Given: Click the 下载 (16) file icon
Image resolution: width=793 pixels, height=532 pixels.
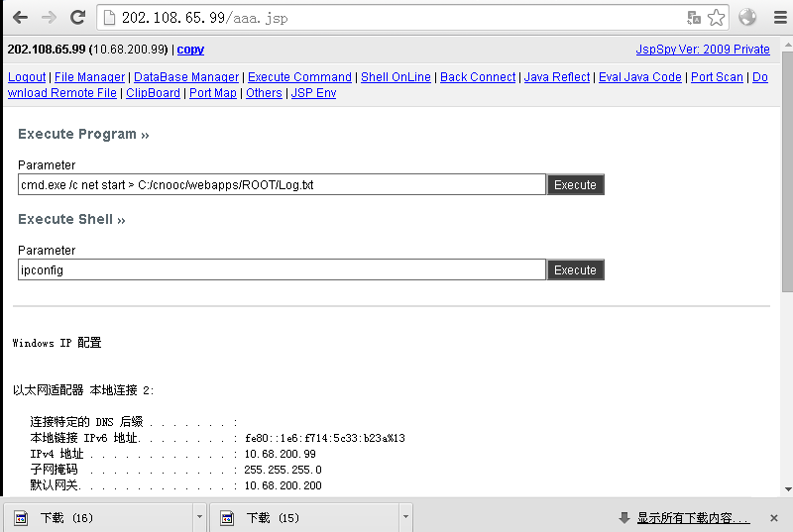Looking at the screenshot, I should pyautogui.click(x=21, y=518).
